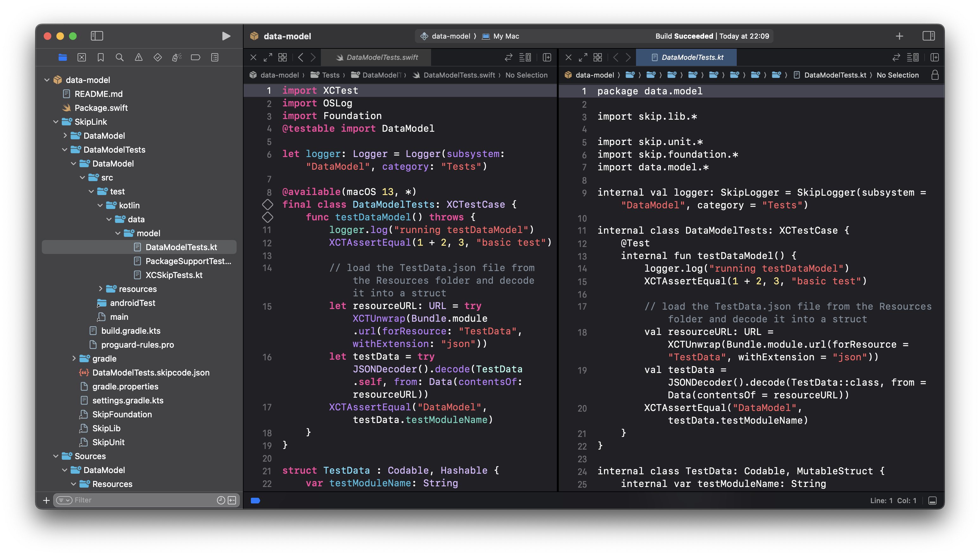
Task: Open the Debug navigator bug-spray icon
Action: pyautogui.click(x=176, y=57)
